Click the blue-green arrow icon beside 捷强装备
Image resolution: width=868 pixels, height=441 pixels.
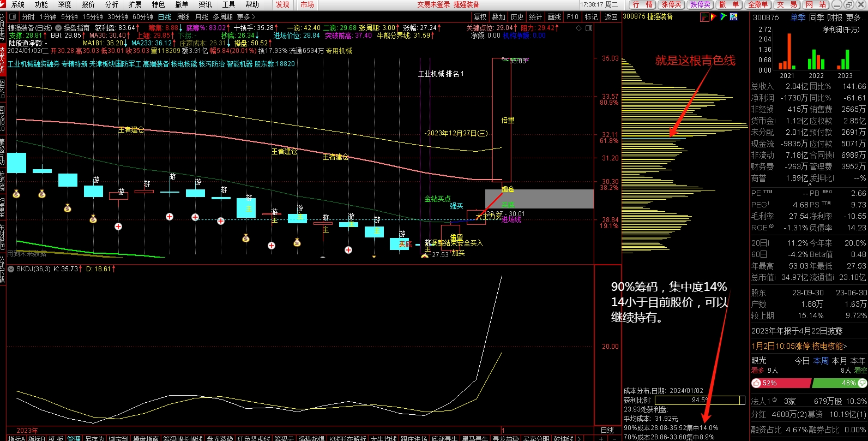pos(724,17)
